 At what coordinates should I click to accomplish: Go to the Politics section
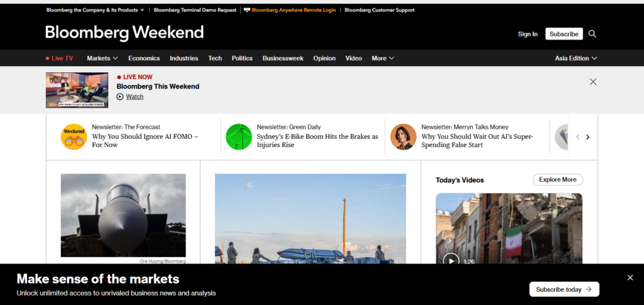coord(242,58)
